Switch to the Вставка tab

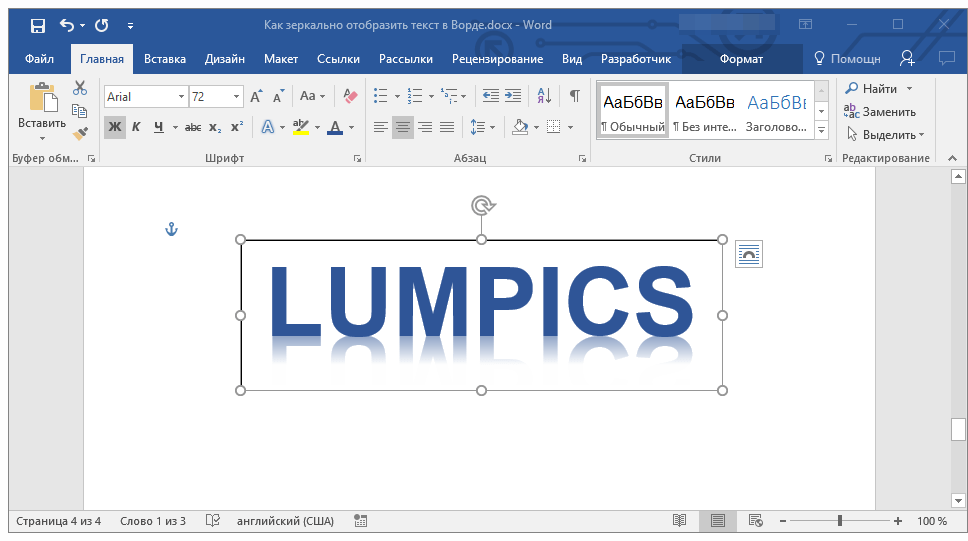(x=164, y=59)
